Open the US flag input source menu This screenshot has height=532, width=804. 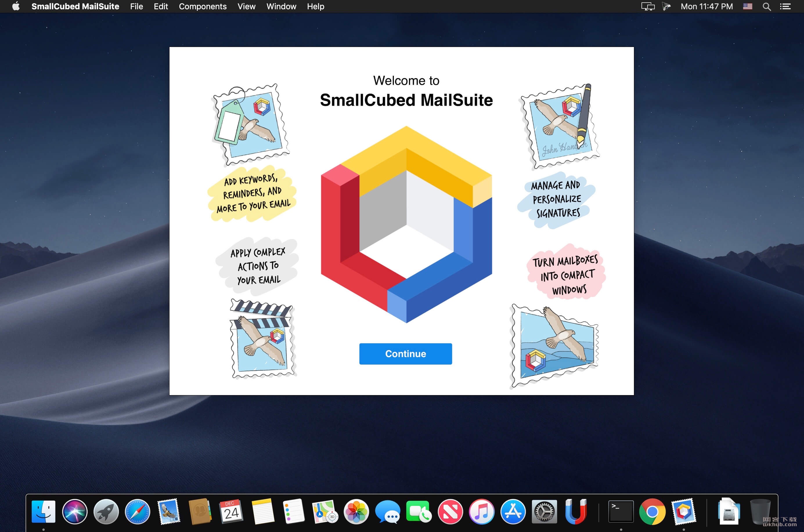point(747,6)
